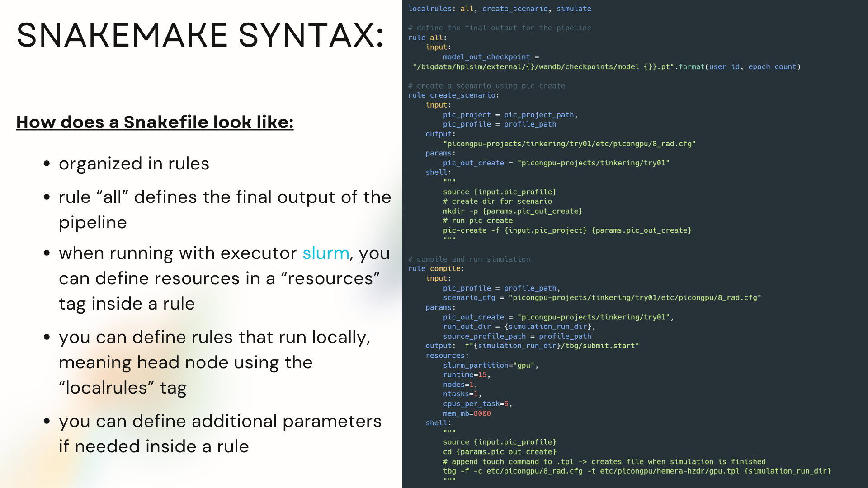Click the 'scenario_cfg =' line
Image resolution: width=868 pixels, height=488 pixels.
click(x=602, y=298)
